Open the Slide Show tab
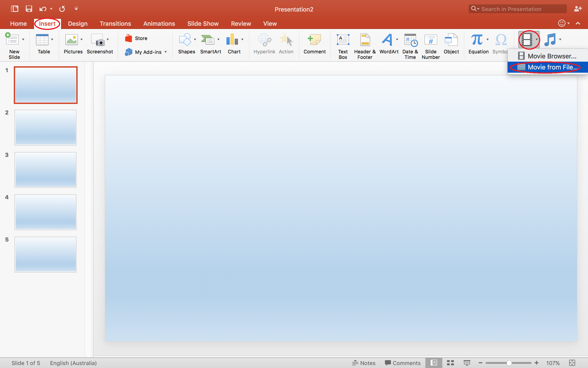The height and width of the screenshot is (368, 588). [203, 24]
